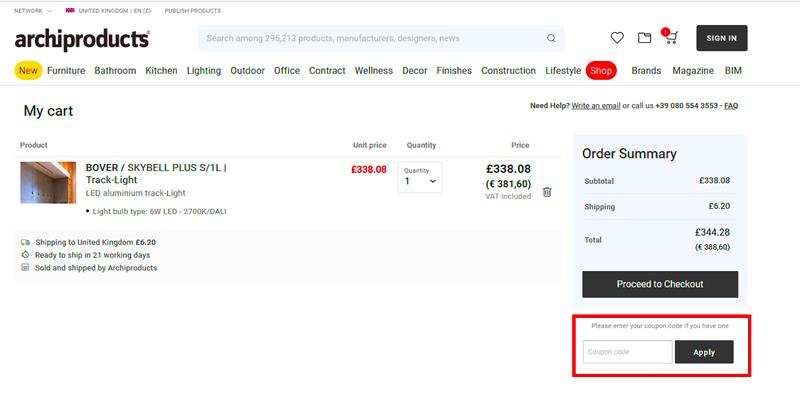Click the 'VAT included' note
Viewport: 800px width, 399px height.
(x=508, y=196)
